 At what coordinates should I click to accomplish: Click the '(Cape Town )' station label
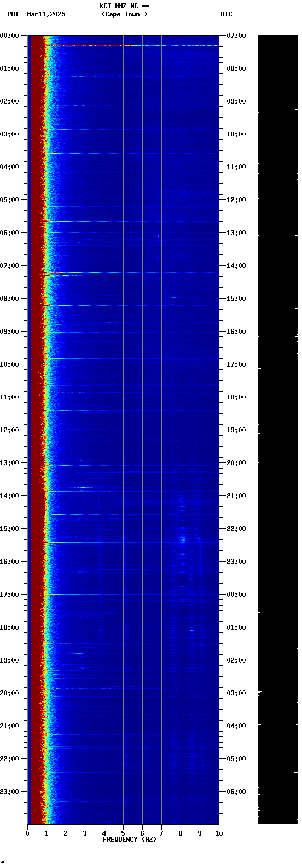(125, 14)
